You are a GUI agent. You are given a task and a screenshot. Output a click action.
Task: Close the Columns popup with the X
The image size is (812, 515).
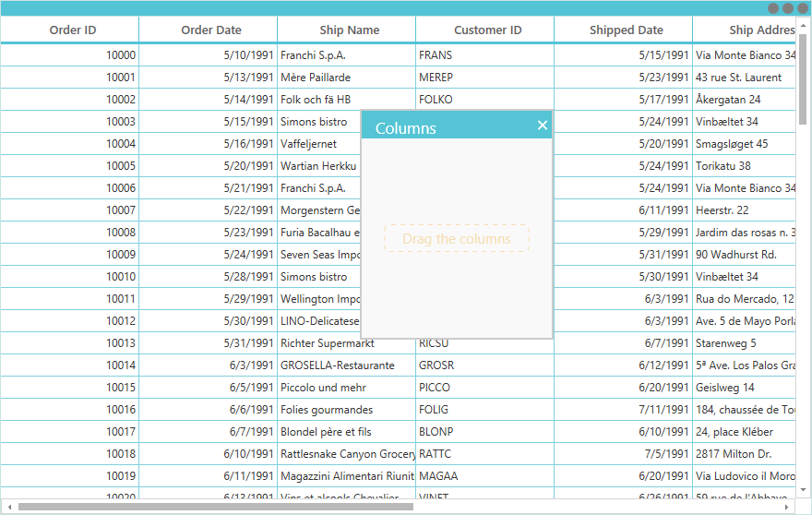point(543,126)
